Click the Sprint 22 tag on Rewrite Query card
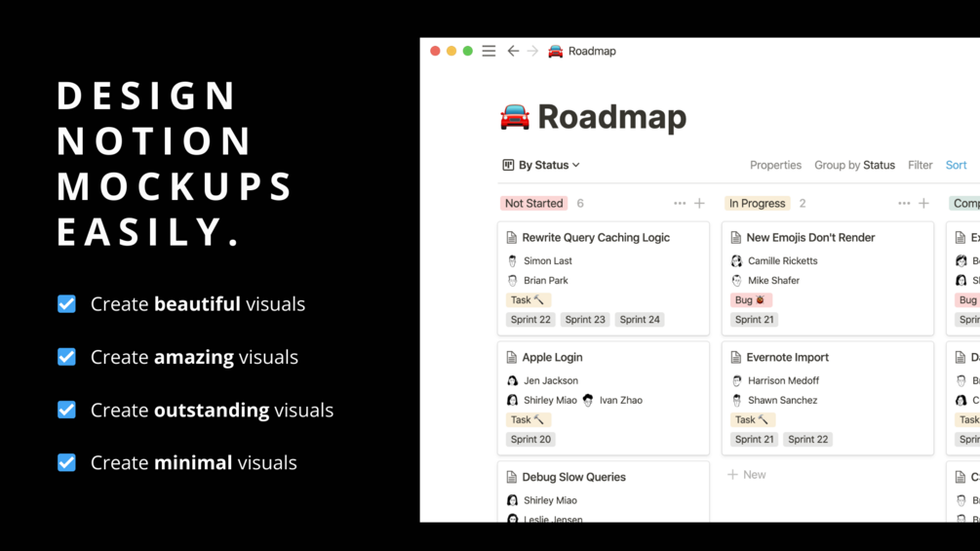Image resolution: width=980 pixels, height=551 pixels. 530,320
